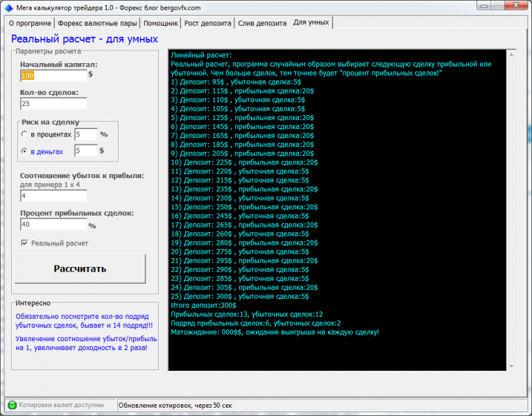Click the Котировки валют доступны status text
This screenshot has width=532, height=416.
[x=61, y=405]
